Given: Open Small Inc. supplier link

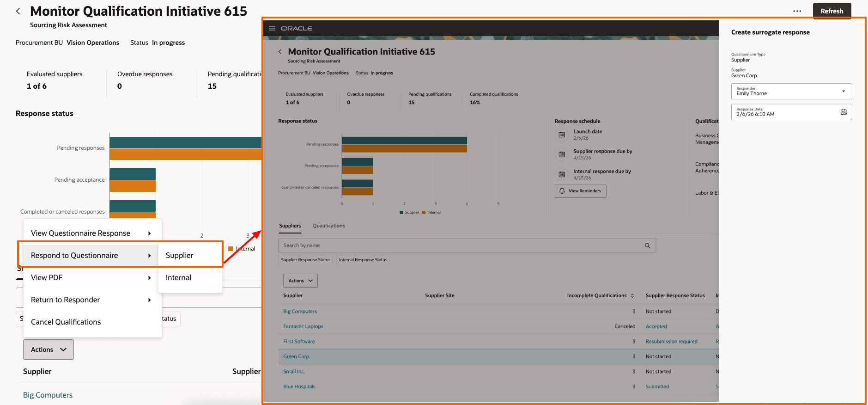Looking at the screenshot, I should 294,372.
